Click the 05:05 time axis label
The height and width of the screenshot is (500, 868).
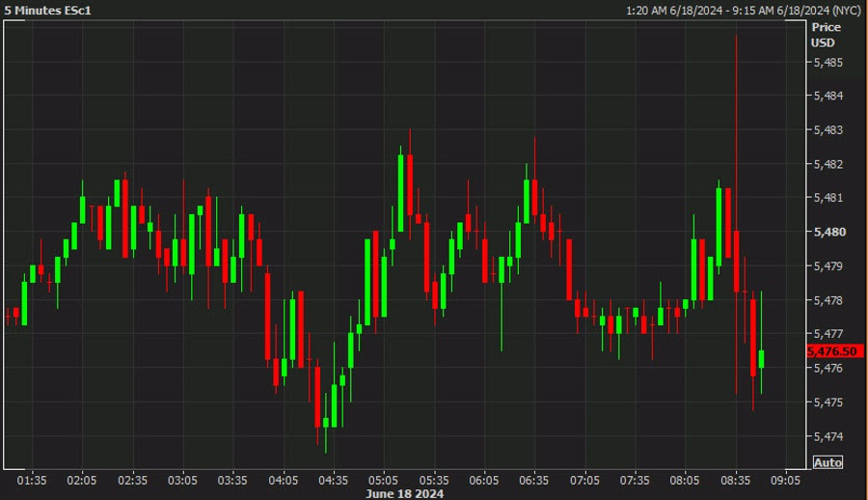384,480
